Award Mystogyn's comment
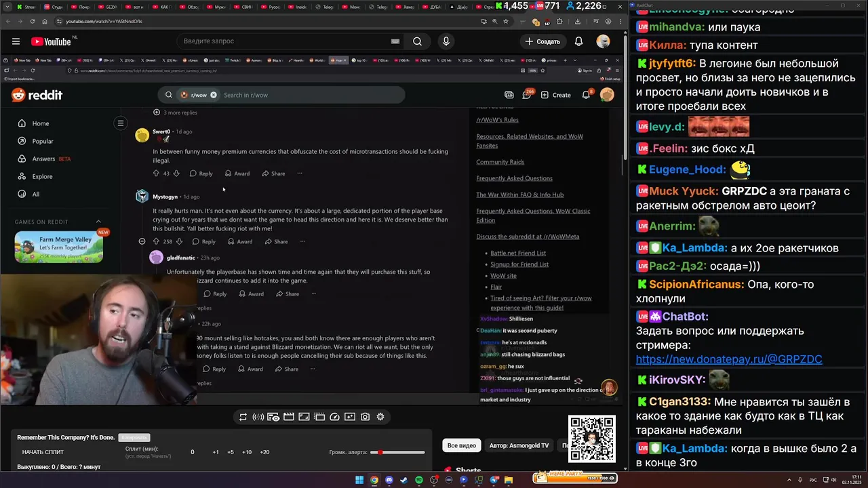This screenshot has height=488, width=868. (240, 241)
